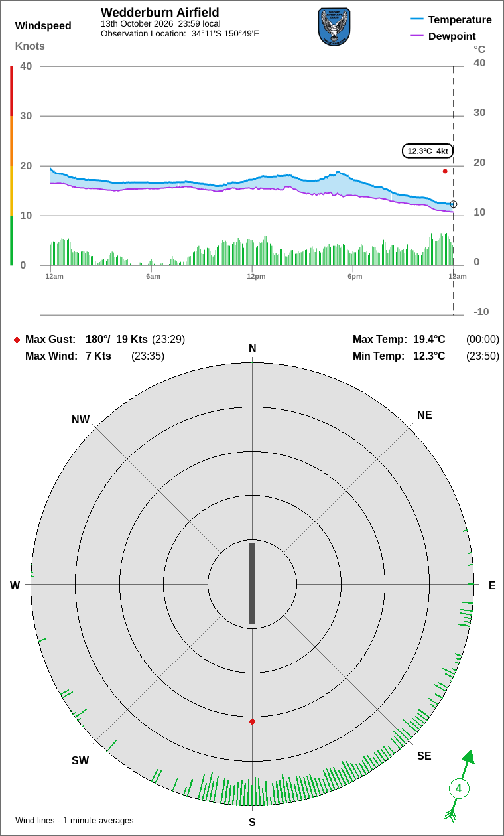Click the red Max Gust legend marker

(x=17, y=340)
